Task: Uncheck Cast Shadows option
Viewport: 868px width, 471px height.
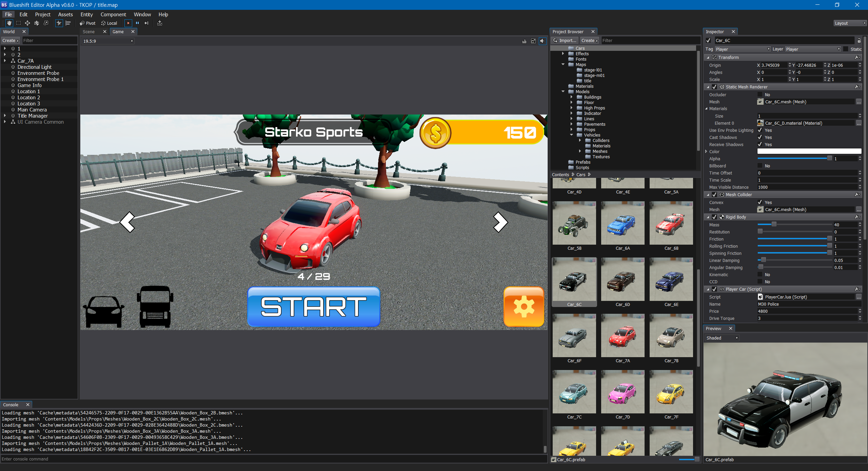Action: (760, 137)
